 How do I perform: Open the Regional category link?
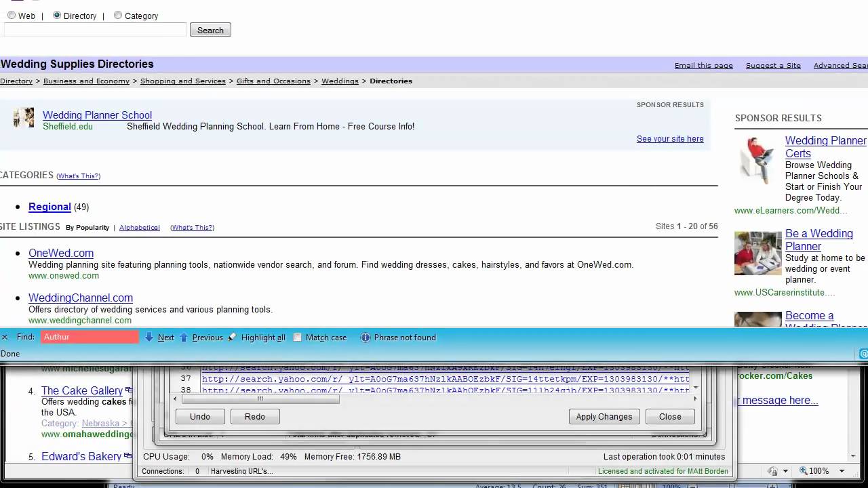(x=50, y=207)
